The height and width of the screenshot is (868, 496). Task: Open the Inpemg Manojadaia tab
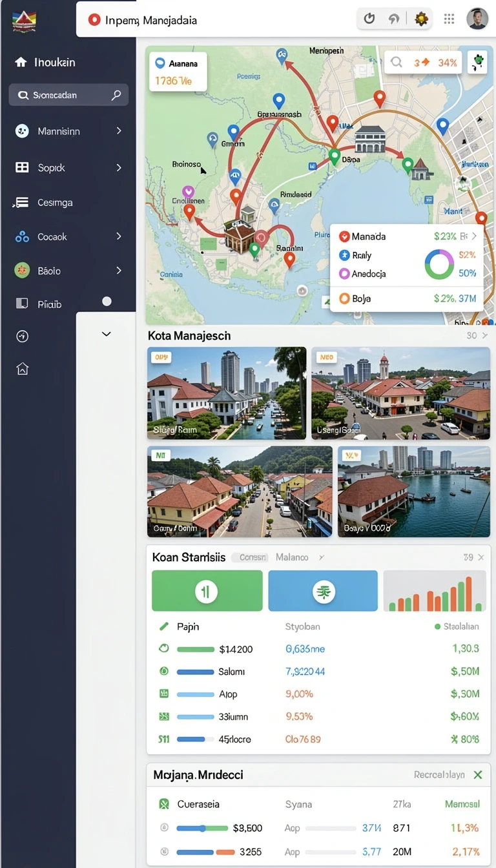point(143,20)
